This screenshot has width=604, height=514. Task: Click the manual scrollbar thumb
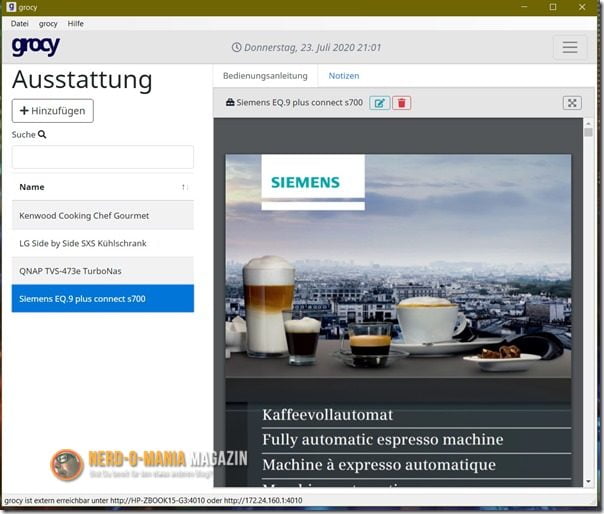click(x=588, y=133)
